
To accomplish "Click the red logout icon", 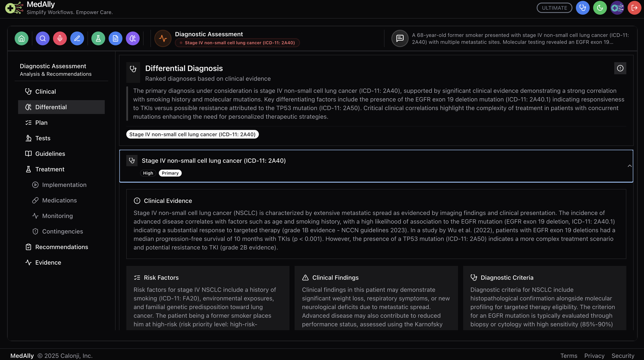I will click(x=634, y=8).
